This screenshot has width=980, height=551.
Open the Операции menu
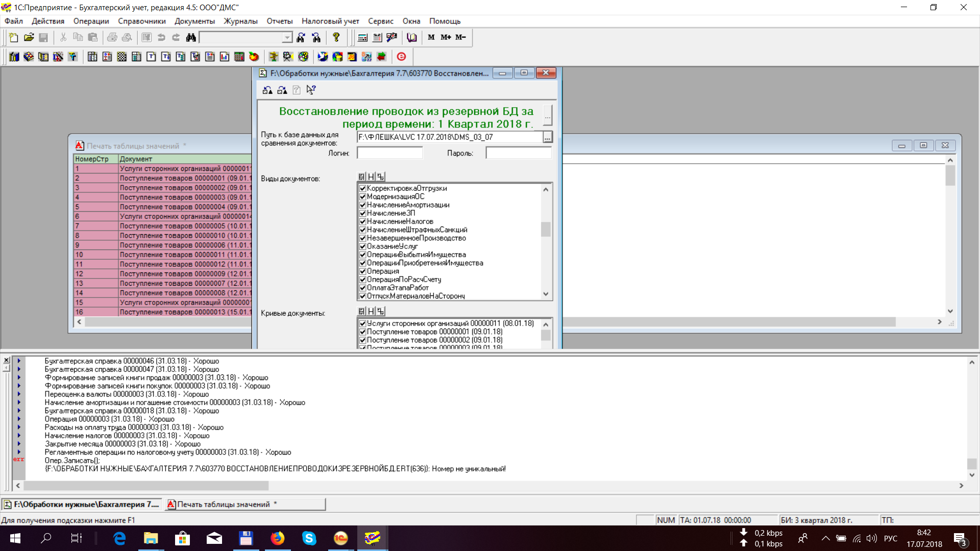pyautogui.click(x=91, y=21)
